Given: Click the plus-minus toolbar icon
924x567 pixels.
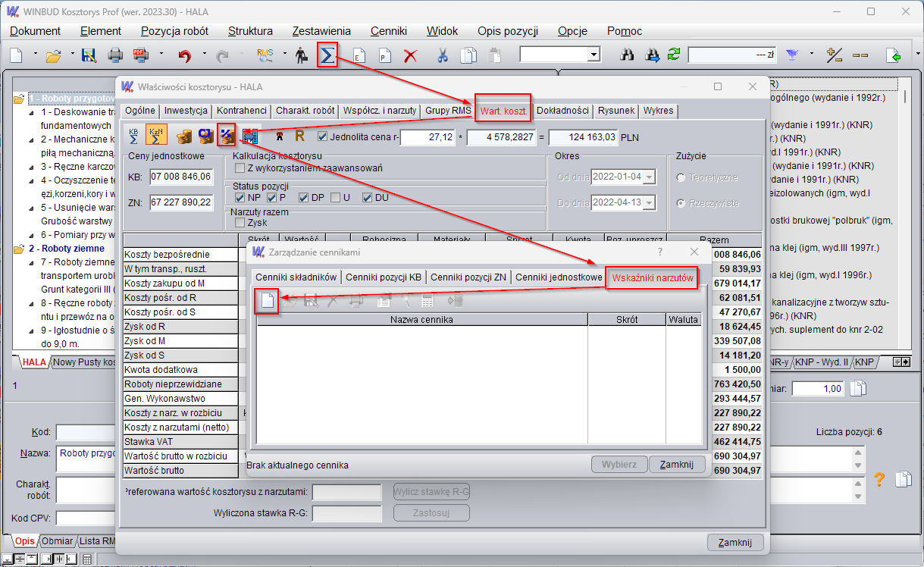Looking at the screenshot, I should click(x=835, y=55).
